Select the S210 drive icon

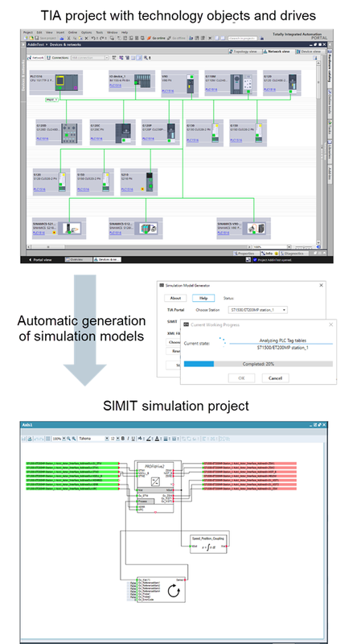point(150,181)
